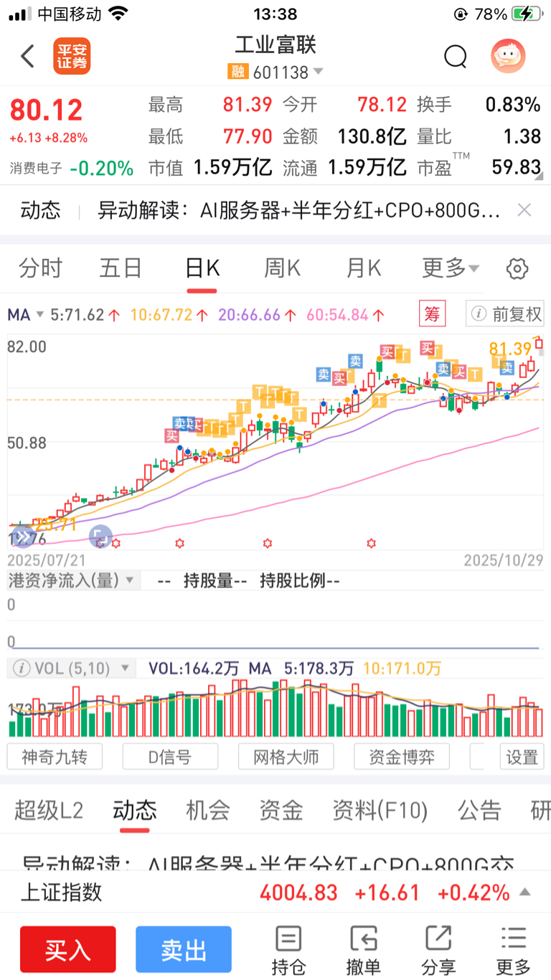Image resolution: width=551 pixels, height=980 pixels.
Task: Open the 前复权 adjustment selector
Action: (x=505, y=314)
